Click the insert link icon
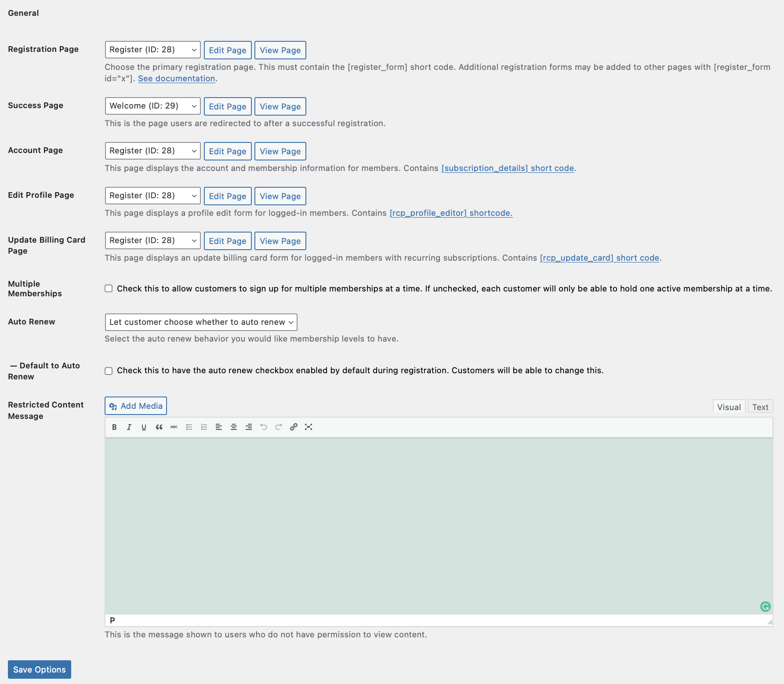The width and height of the screenshot is (784, 684). 294,427
